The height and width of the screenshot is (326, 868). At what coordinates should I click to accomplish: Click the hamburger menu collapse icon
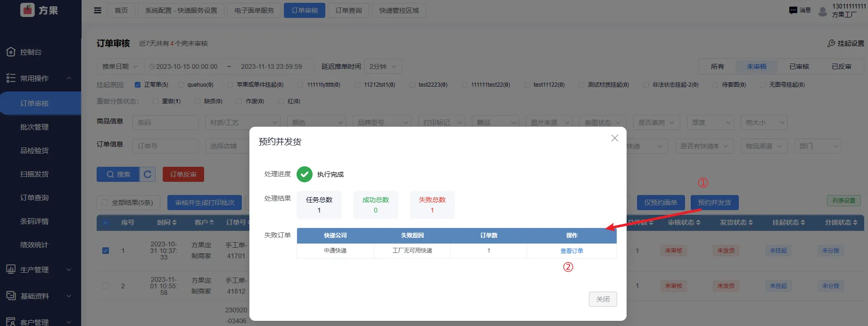click(x=98, y=10)
